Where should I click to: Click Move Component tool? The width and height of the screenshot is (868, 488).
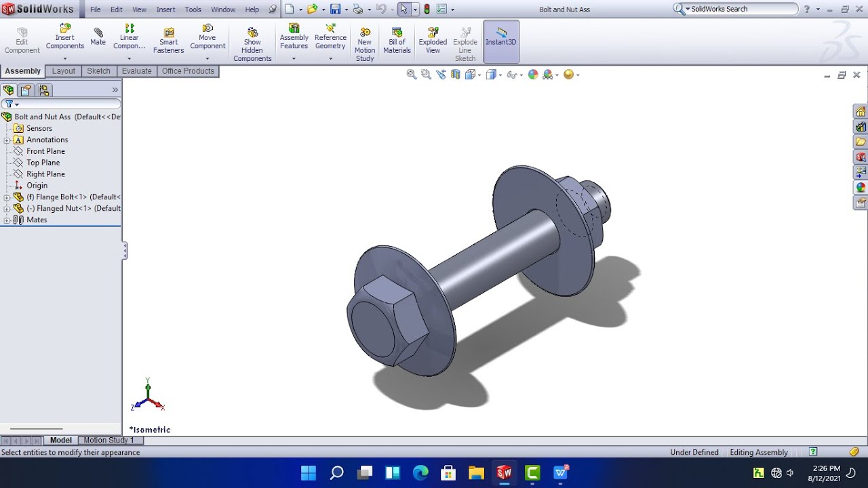tap(208, 37)
